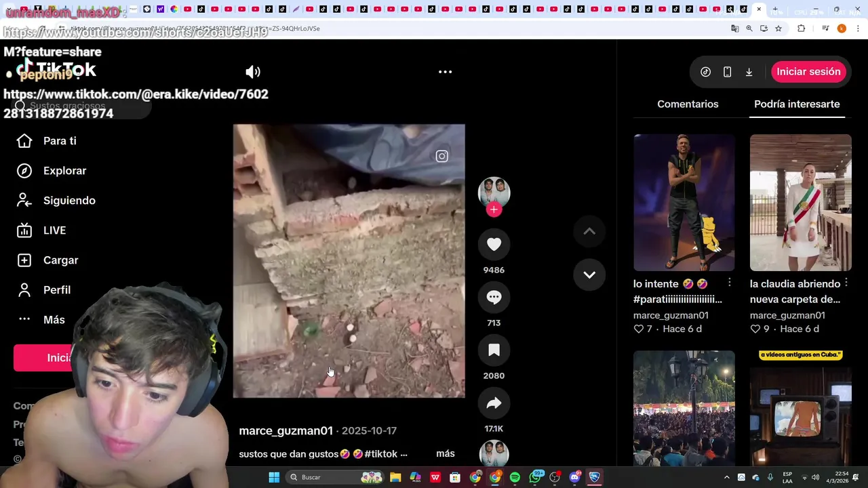Open the TikTok coins icon in header pill
Viewport: 868px width, 488px height.
705,72
